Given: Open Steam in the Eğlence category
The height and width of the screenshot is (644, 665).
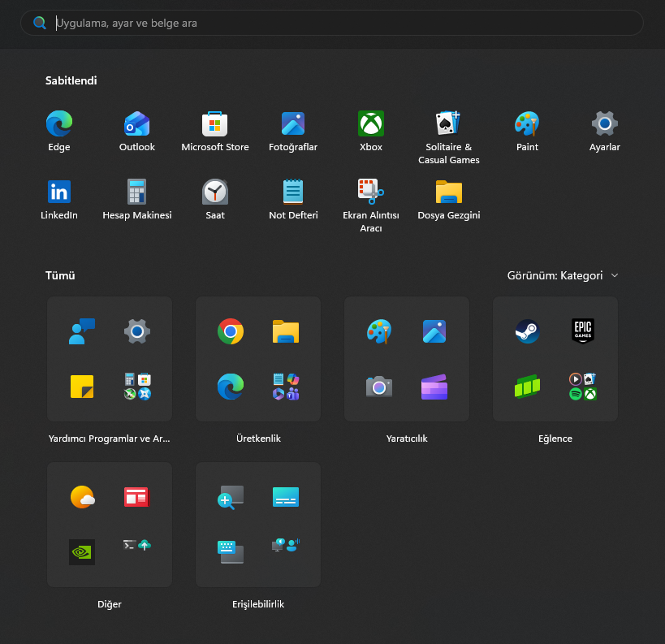Looking at the screenshot, I should [x=527, y=331].
